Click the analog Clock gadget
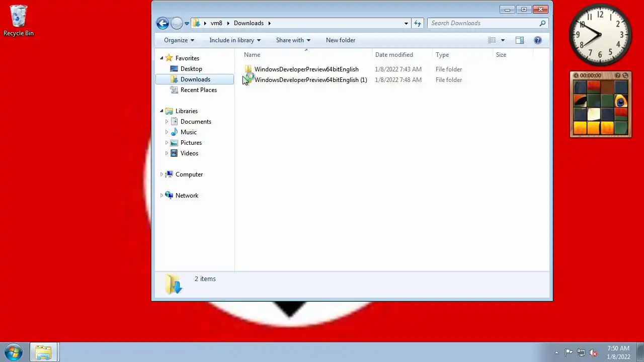This screenshot has width=644, height=362. [600, 35]
